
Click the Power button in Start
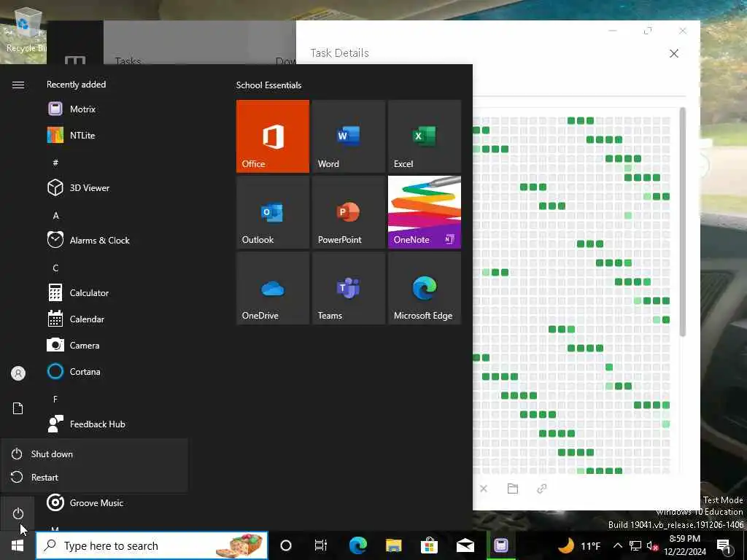click(x=18, y=513)
